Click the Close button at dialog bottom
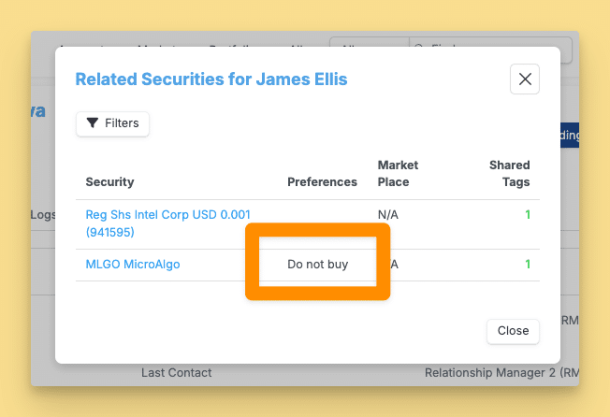This screenshot has height=417, width=610. [513, 331]
